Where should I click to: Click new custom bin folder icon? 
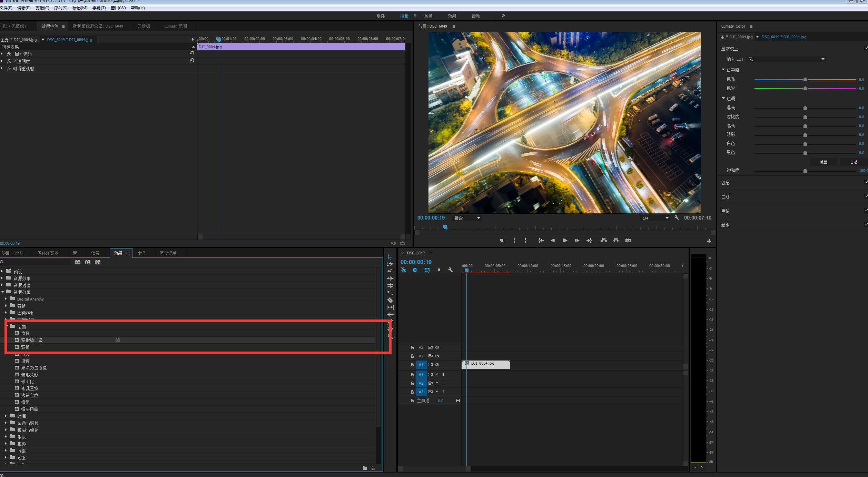[365, 468]
